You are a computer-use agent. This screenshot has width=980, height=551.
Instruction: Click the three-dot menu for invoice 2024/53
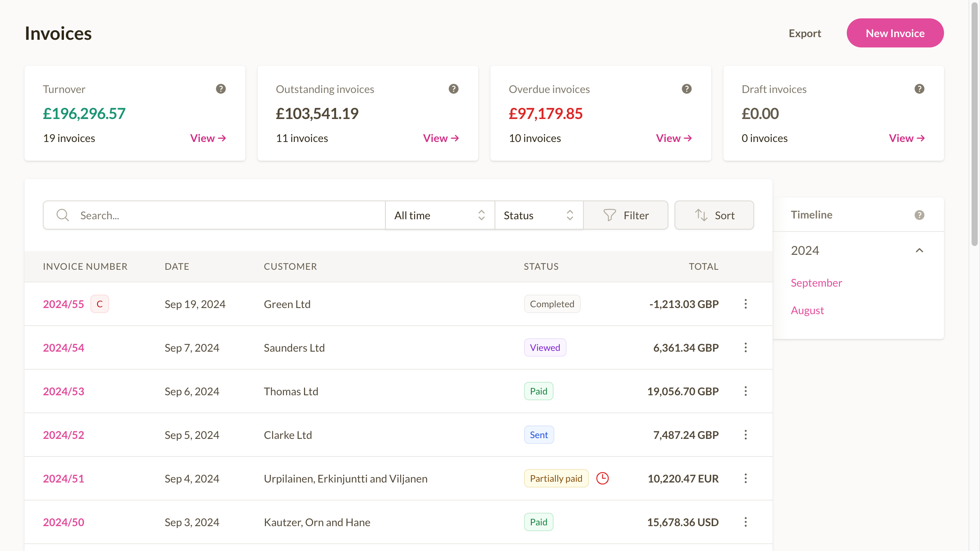point(745,391)
